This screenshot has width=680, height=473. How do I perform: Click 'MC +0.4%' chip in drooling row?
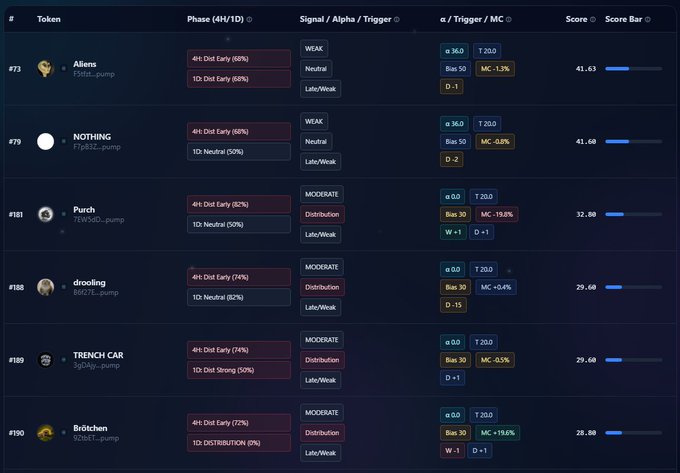pos(496,287)
